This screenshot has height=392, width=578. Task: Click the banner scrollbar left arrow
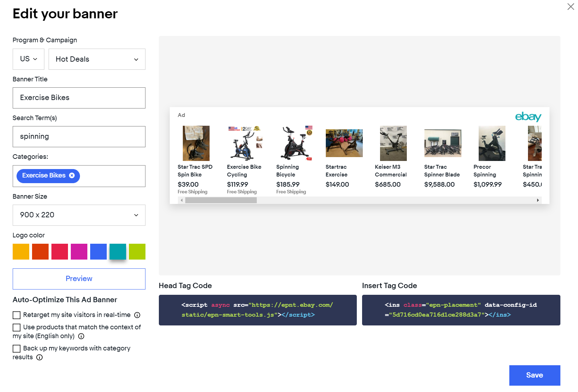[181, 200]
